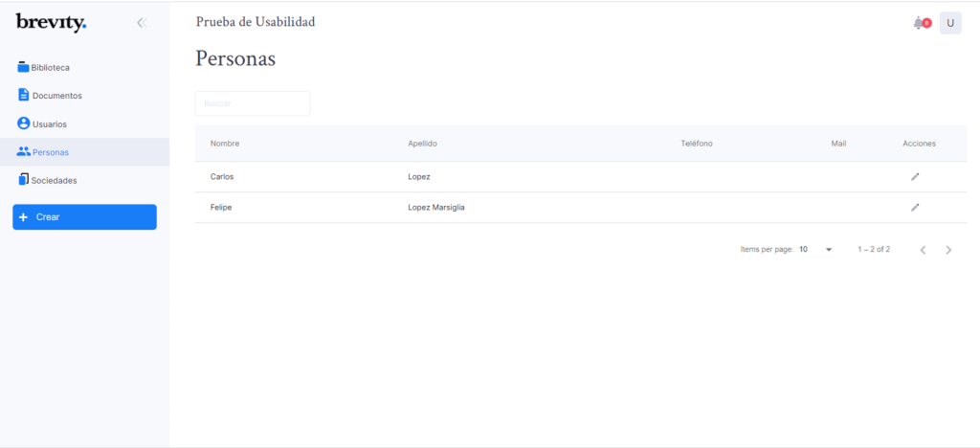Select the Personas menu item

(84, 152)
